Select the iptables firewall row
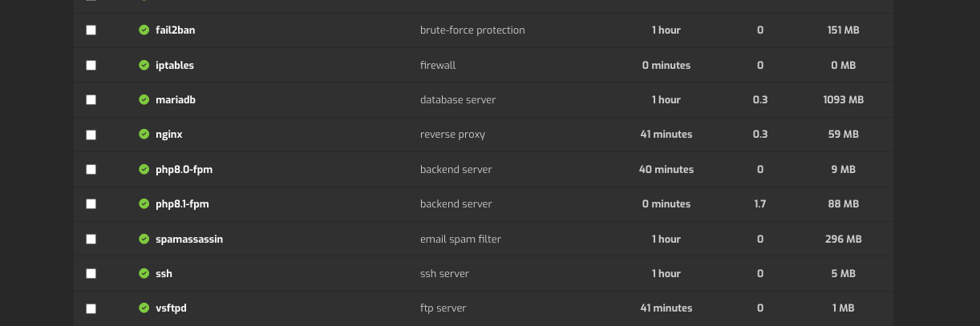Screen dimensions: 980x326 point(483,65)
